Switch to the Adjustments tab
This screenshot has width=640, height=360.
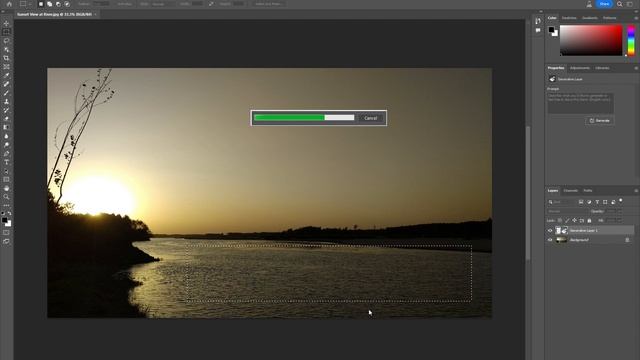pyautogui.click(x=580, y=68)
